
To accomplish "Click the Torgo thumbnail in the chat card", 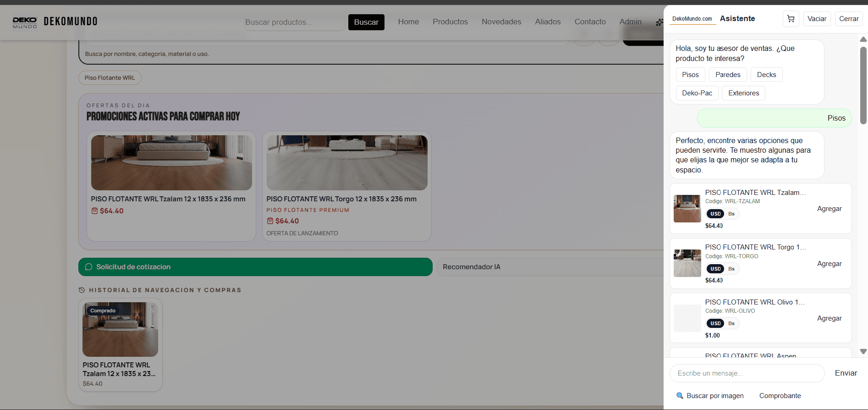I will [x=687, y=263].
